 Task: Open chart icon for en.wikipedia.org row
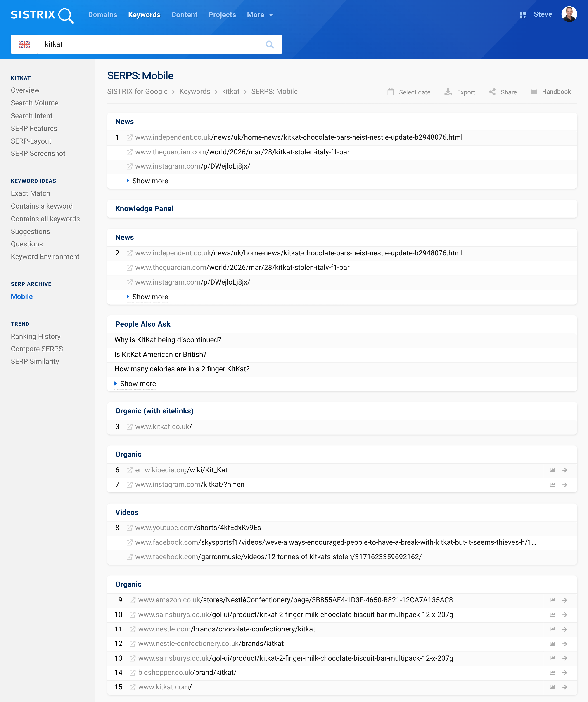552,470
